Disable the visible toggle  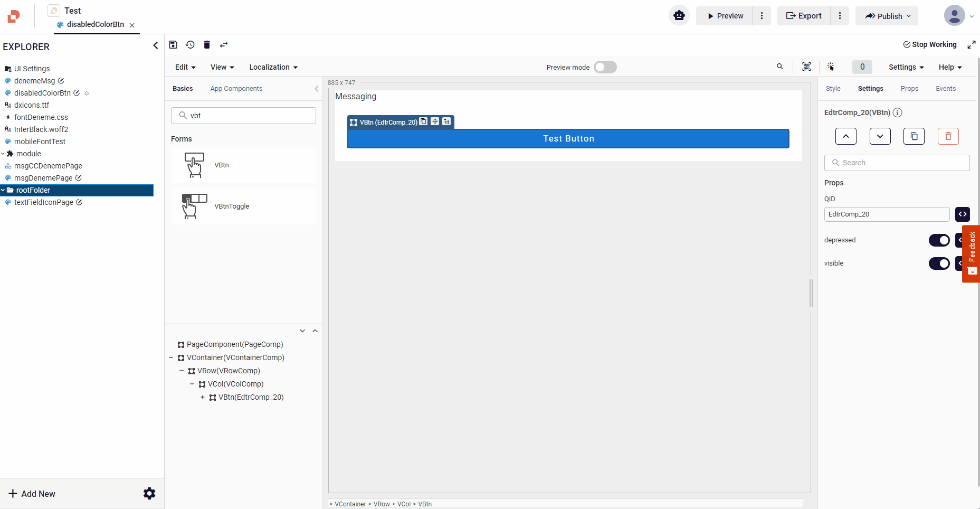coord(939,263)
